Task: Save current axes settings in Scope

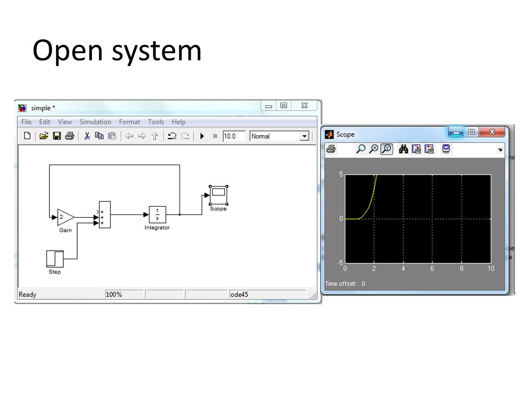Action: [x=416, y=149]
